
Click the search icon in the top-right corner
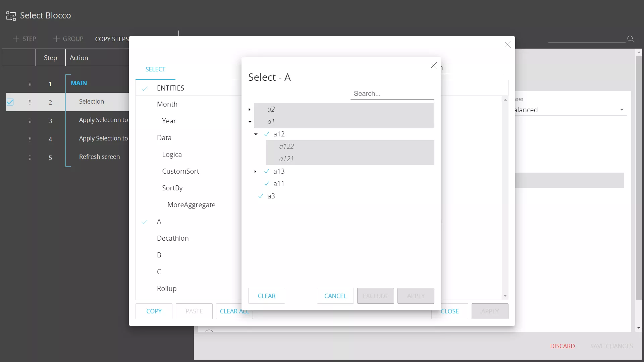coord(630,39)
